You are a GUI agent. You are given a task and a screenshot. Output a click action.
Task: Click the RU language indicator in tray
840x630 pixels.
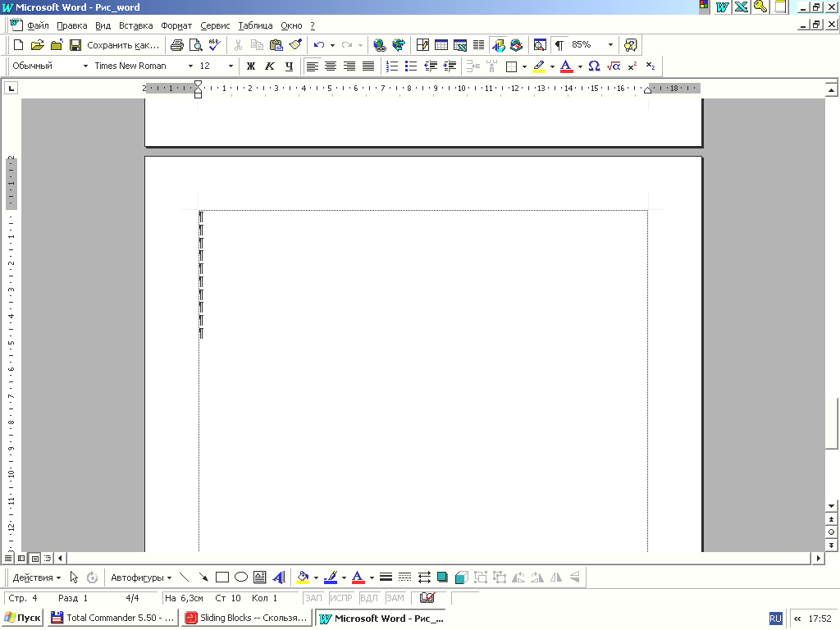(775, 619)
